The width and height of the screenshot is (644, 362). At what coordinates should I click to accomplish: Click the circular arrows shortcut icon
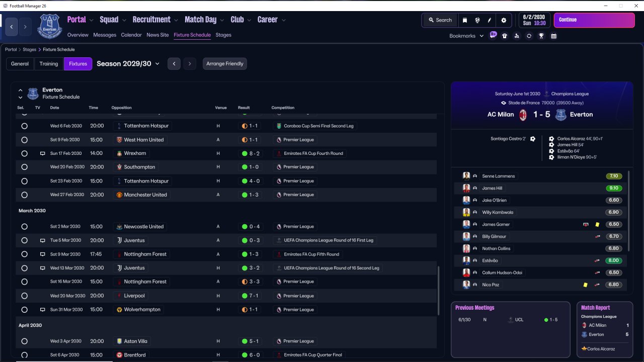pyautogui.click(x=529, y=36)
